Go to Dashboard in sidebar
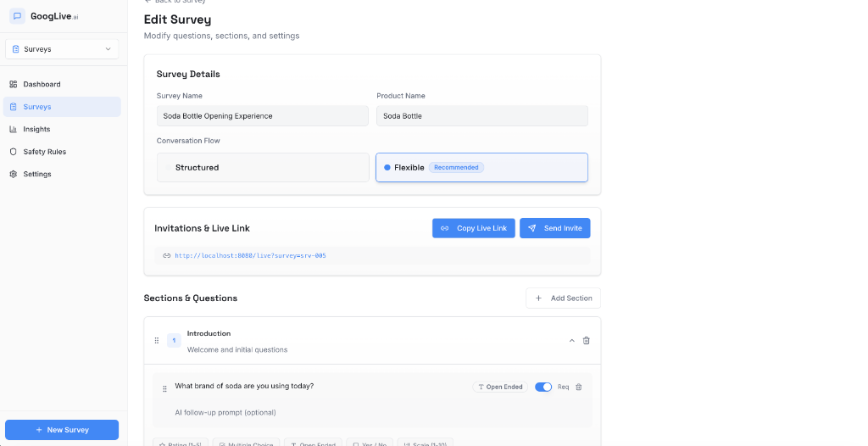This screenshot has width=868, height=446. pyautogui.click(x=62, y=84)
